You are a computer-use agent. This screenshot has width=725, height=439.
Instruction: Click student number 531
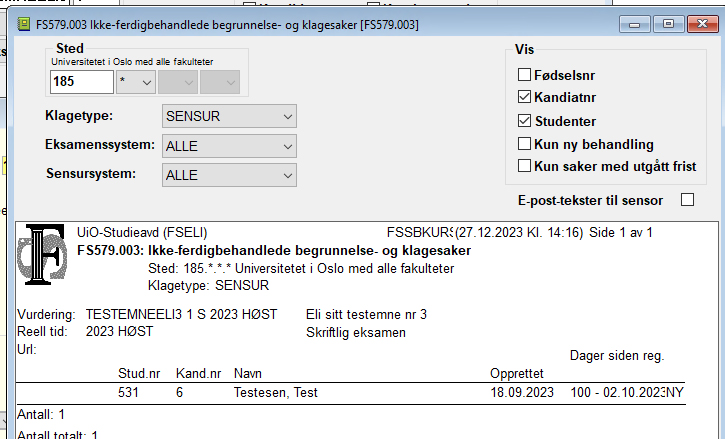tap(128, 393)
